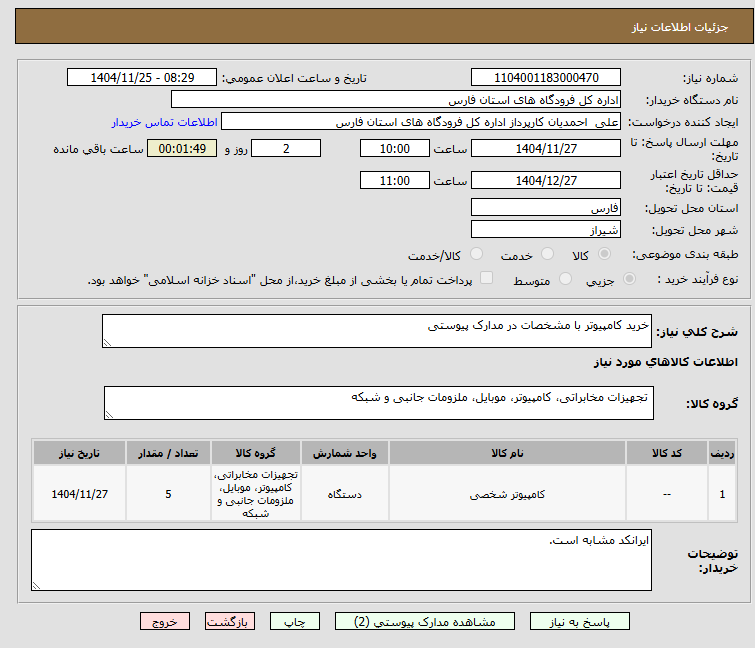Choose the متوسط purchase type radio
The image size is (755, 648).
pos(565,279)
